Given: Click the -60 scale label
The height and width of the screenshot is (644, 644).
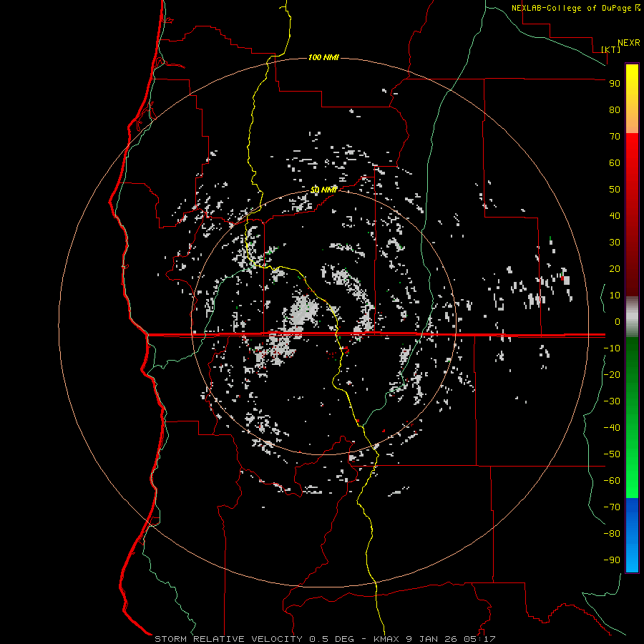Looking at the screenshot, I should tap(612, 481).
